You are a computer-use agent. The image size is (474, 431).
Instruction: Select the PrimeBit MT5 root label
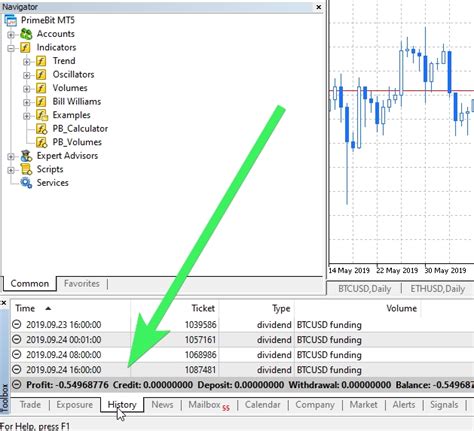(48, 20)
